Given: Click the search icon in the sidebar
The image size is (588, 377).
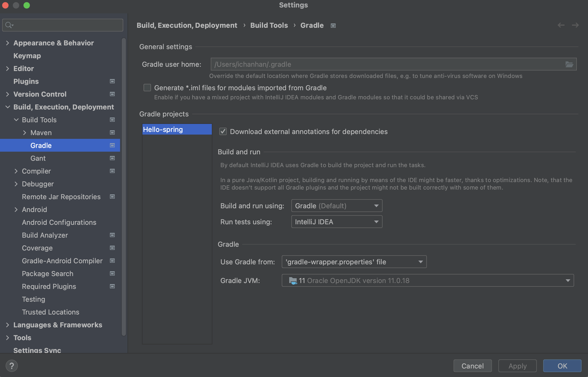Looking at the screenshot, I should pyautogui.click(x=9, y=25).
